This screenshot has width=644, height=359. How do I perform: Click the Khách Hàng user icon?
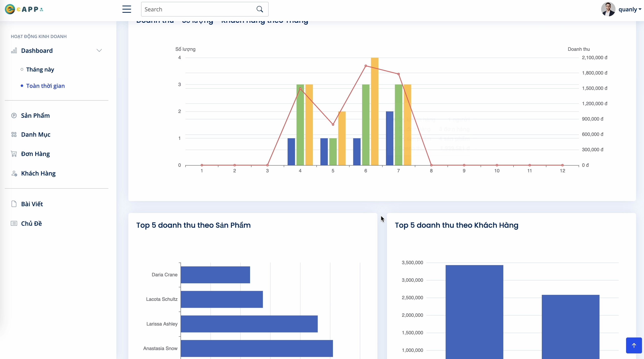14,173
